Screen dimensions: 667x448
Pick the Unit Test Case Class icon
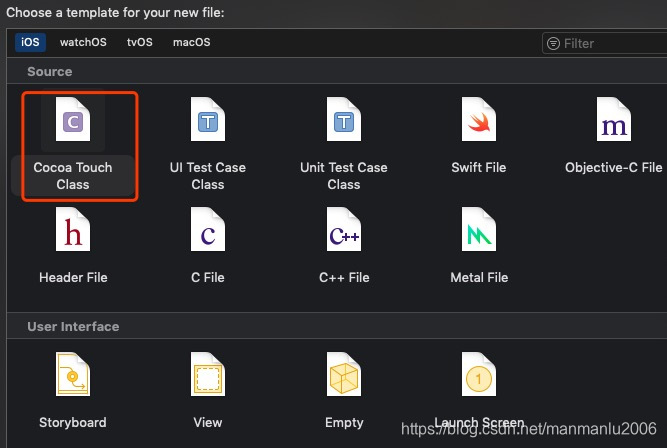coord(344,119)
